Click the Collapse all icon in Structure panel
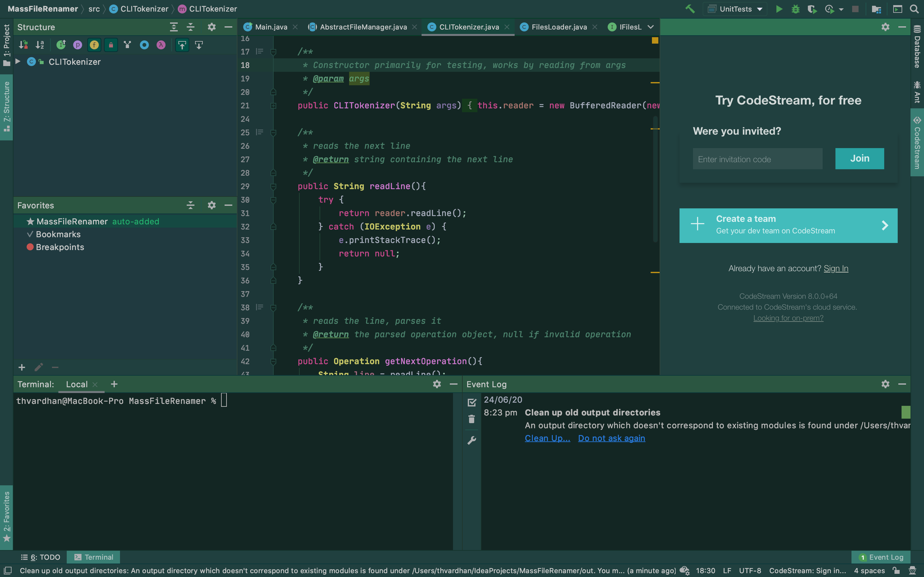The height and width of the screenshot is (577, 924). (x=192, y=27)
